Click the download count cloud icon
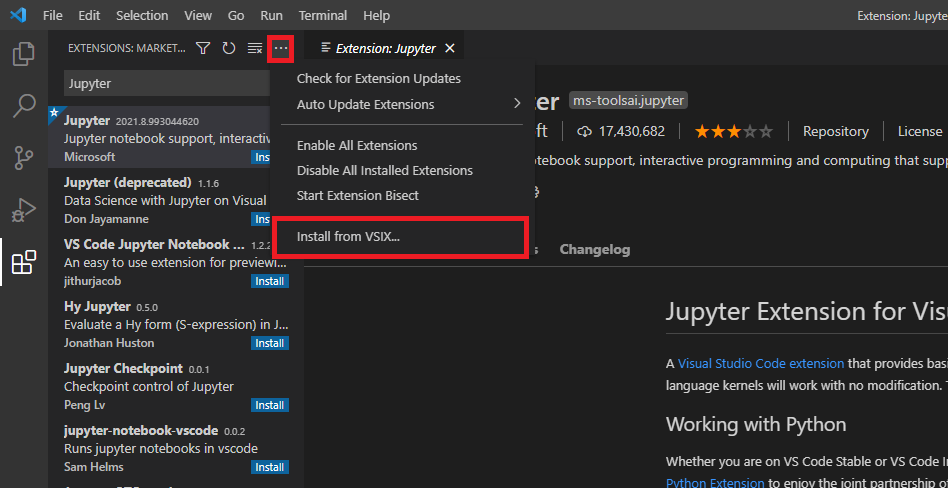The width and height of the screenshot is (948, 488). pyautogui.click(x=584, y=131)
